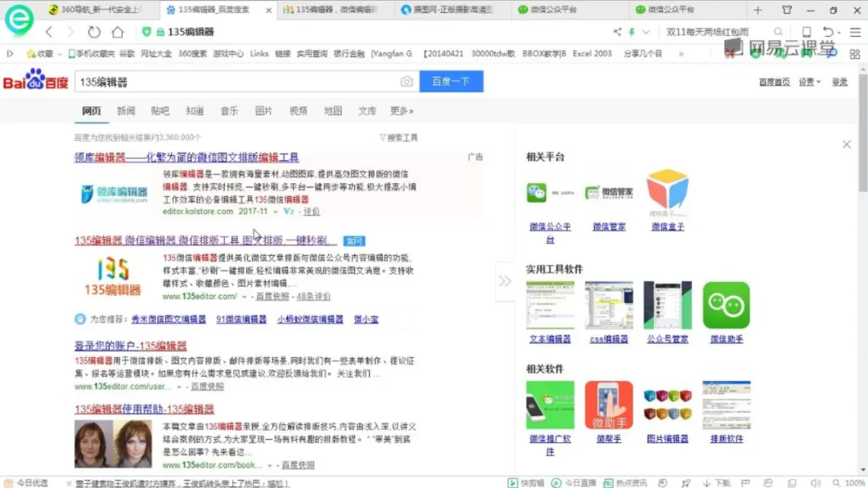
Task: Switch to the 视频 search tab
Action: coord(298,111)
